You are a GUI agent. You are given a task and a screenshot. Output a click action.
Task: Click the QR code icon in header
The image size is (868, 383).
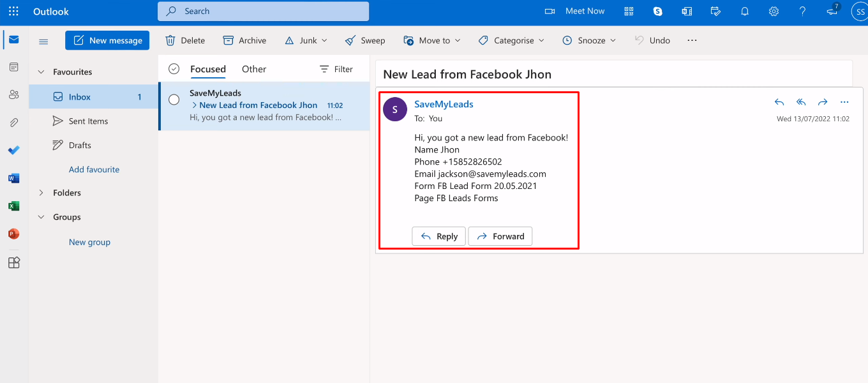(x=629, y=11)
